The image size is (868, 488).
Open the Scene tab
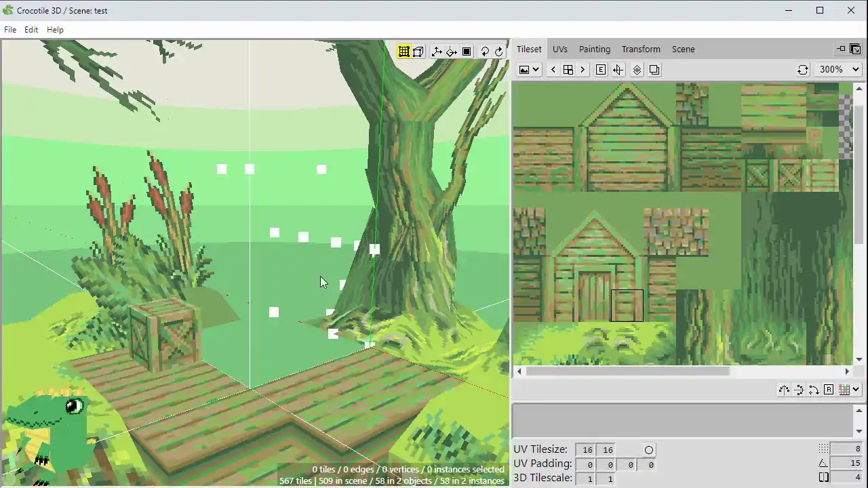click(x=684, y=49)
